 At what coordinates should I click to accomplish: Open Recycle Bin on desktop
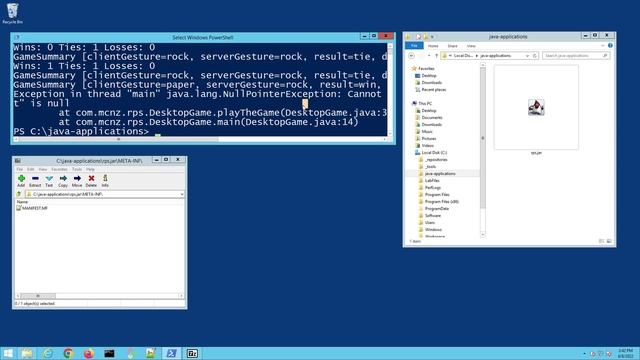[x=13, y=13]
